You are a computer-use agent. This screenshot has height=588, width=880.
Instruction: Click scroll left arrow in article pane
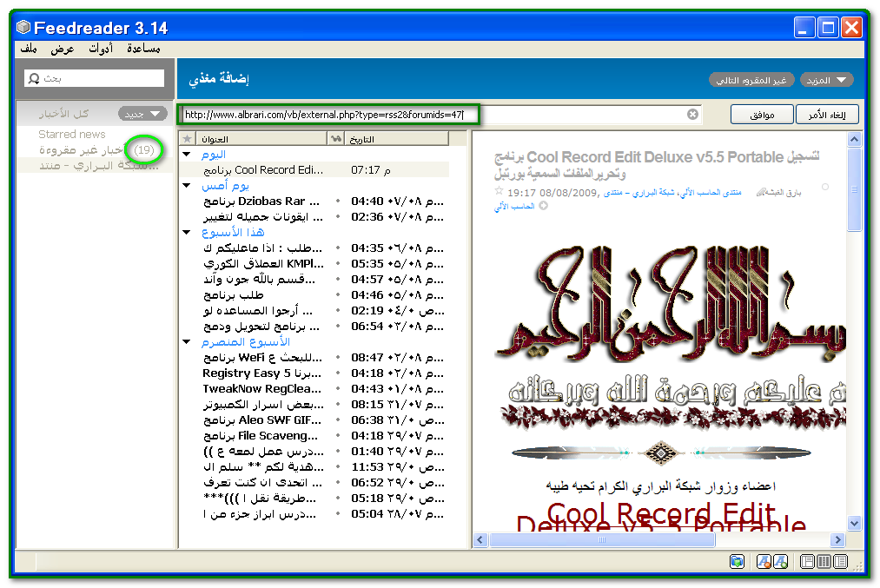tap(480, 539)
